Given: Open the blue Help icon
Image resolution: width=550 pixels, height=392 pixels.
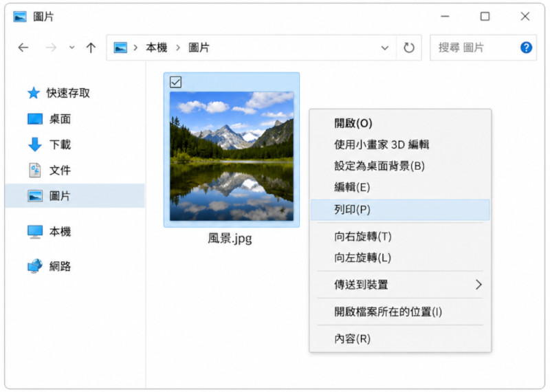Looking at the screenshot, I should 526,47.
